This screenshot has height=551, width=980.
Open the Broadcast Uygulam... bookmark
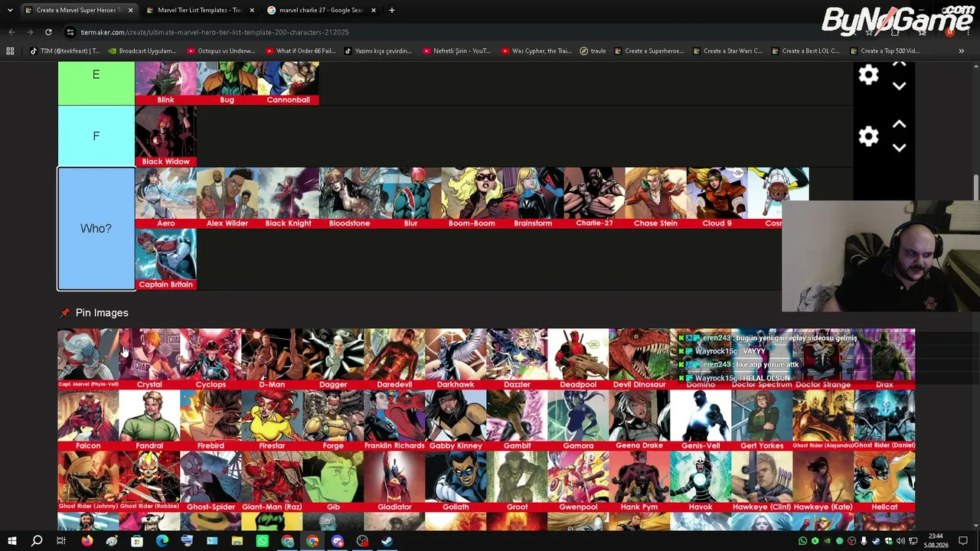[142, 51]
